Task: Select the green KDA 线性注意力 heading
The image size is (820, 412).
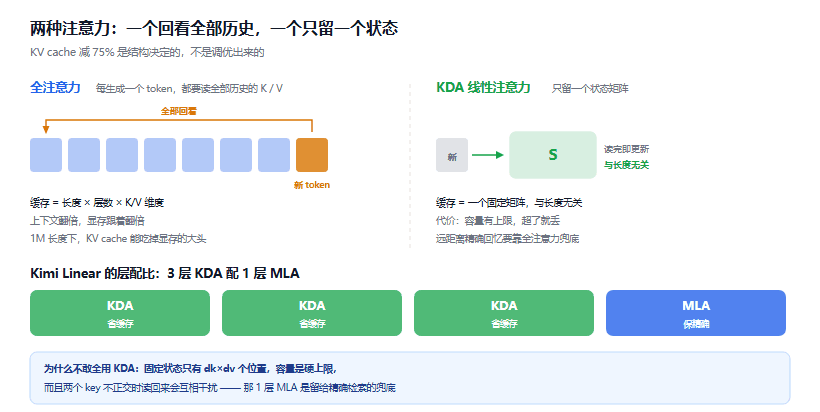Action: (483, 87)
